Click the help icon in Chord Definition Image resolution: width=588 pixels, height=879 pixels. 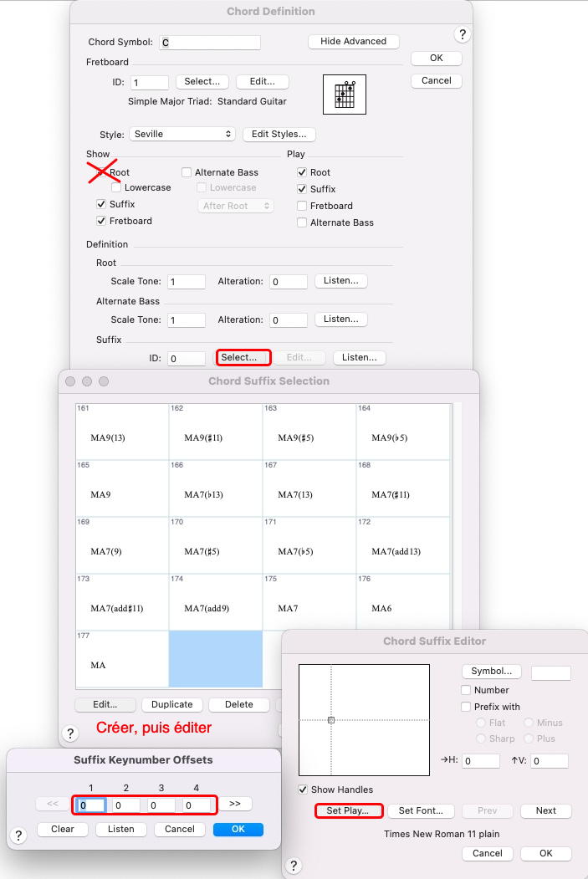tap(463, 34)
